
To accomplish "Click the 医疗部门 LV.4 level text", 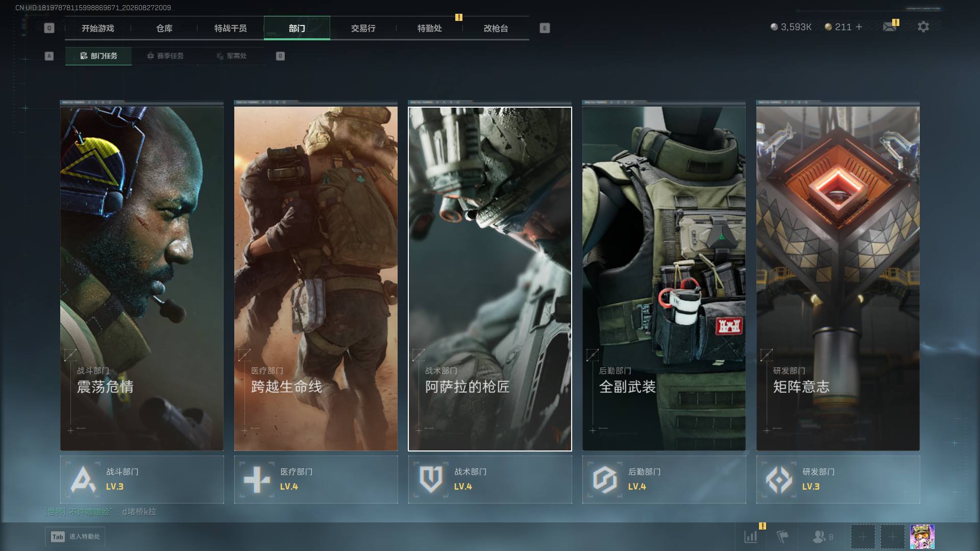I will point(289,487).
